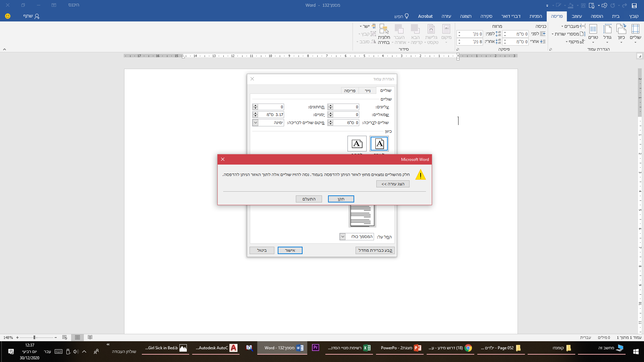Click the spinner beside the gutter margin field
This screenshot has height=362, width=644.
click(x=330, y=123)
